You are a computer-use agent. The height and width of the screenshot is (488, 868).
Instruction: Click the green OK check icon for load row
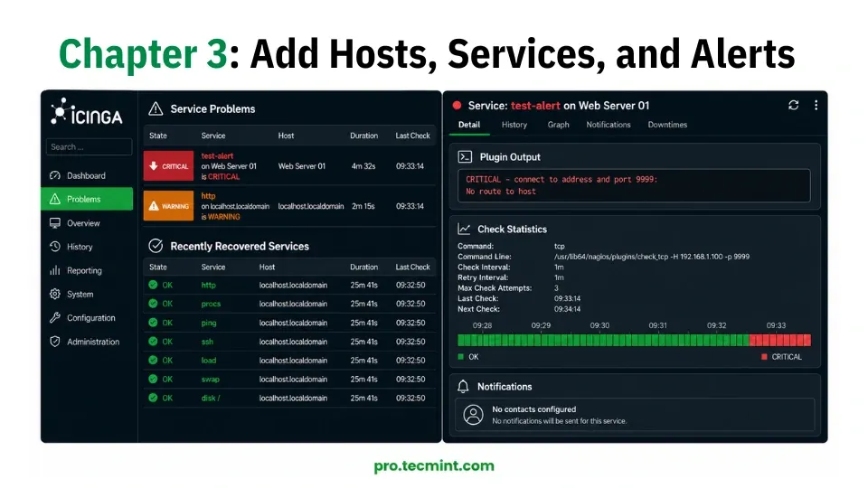(153, 361)
